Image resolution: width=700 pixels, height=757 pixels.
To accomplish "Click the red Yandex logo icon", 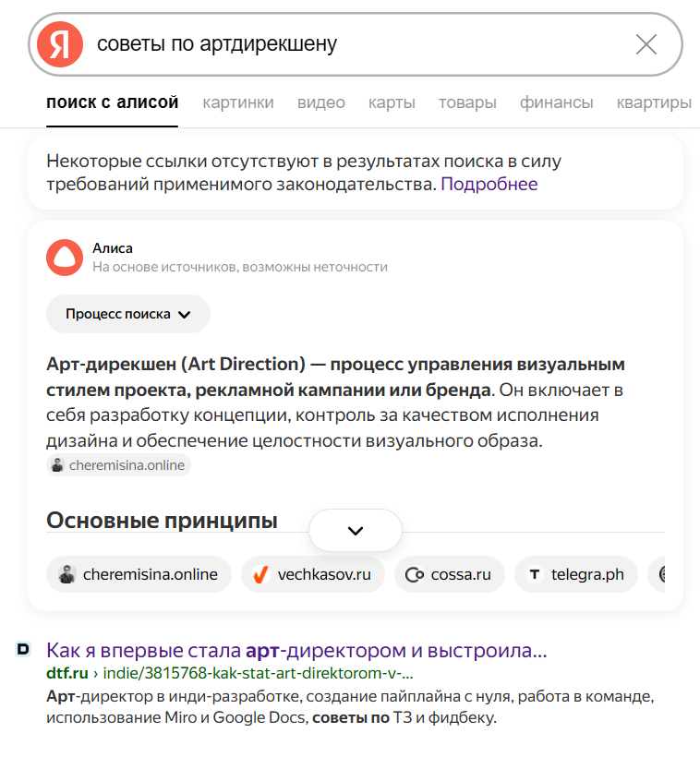I will coord(60,44).
